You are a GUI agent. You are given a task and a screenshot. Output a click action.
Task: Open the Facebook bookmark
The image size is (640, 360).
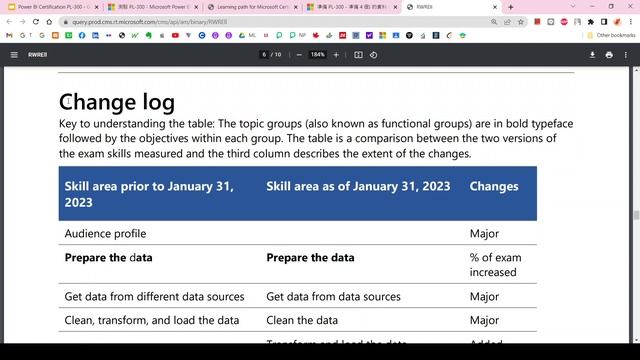point(82,36)
